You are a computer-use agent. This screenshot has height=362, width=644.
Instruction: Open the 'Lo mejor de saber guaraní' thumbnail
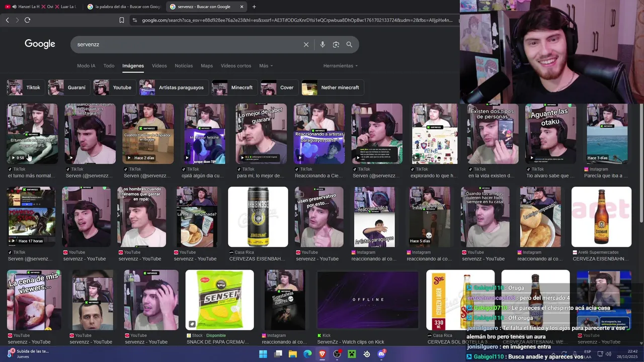point(261,134)
